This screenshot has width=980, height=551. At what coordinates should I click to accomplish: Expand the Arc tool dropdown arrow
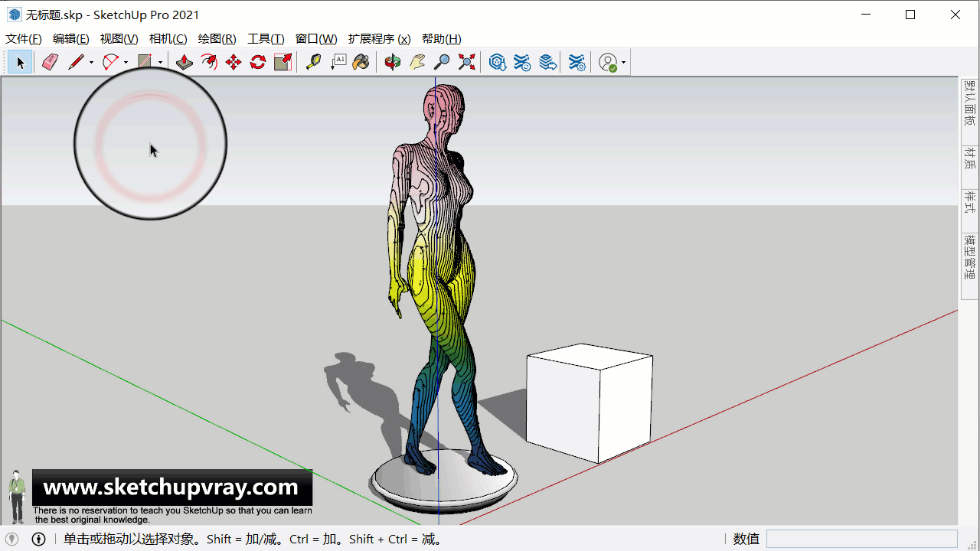[x=126, y=63]
